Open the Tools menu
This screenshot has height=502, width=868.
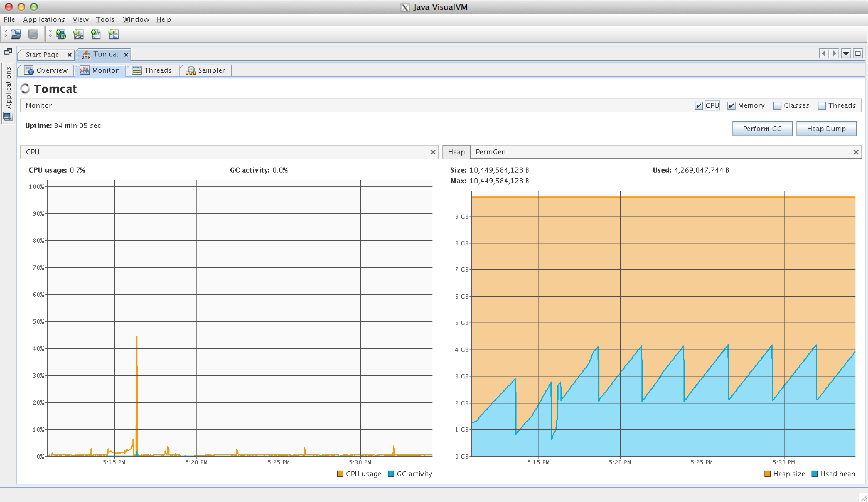[x=105, y=20]
